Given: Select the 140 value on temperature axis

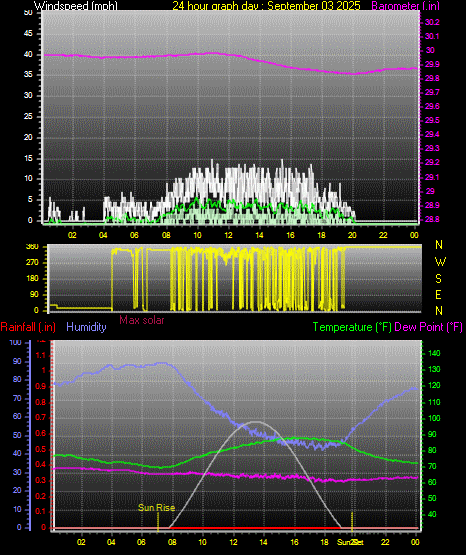Looking at the screenshot, I should [x=434, y=353].
